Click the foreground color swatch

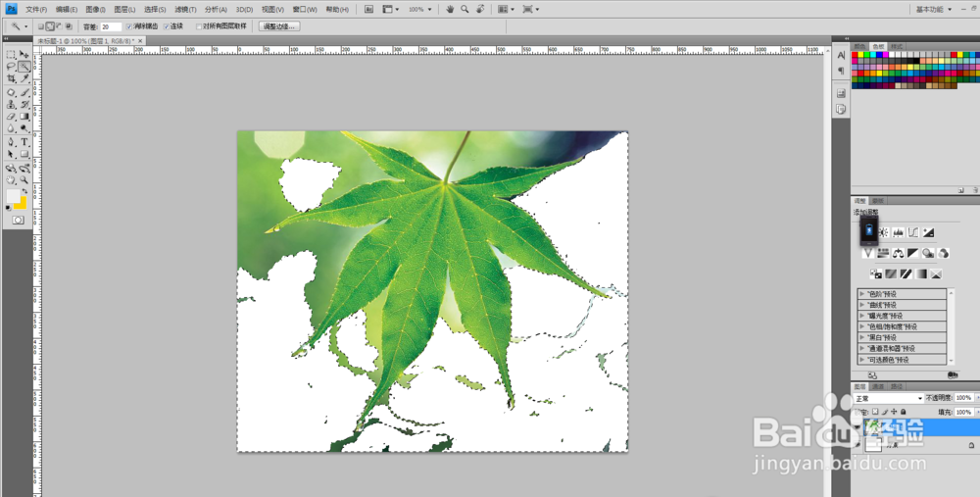pos(13,196)
